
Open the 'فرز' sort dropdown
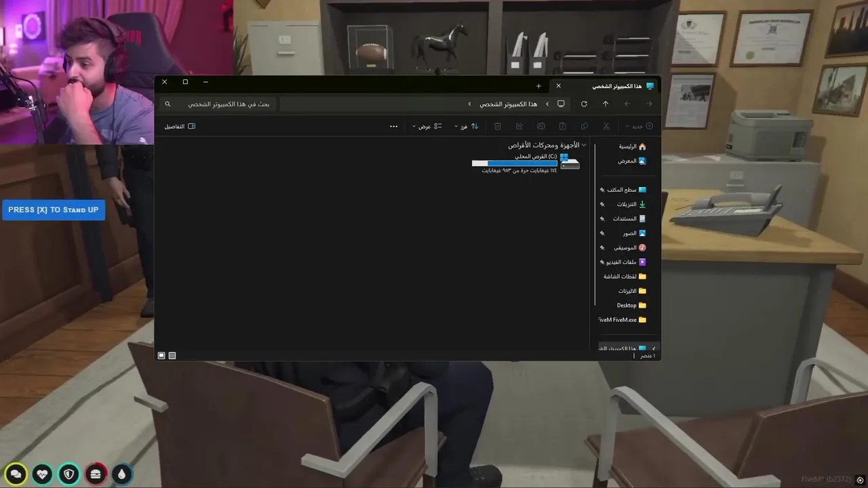467,126
